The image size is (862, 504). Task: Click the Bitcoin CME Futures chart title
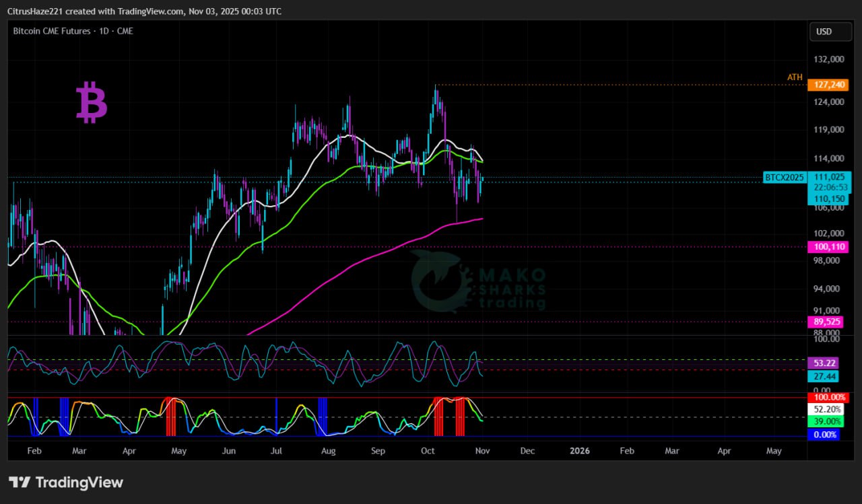[73, 31]
